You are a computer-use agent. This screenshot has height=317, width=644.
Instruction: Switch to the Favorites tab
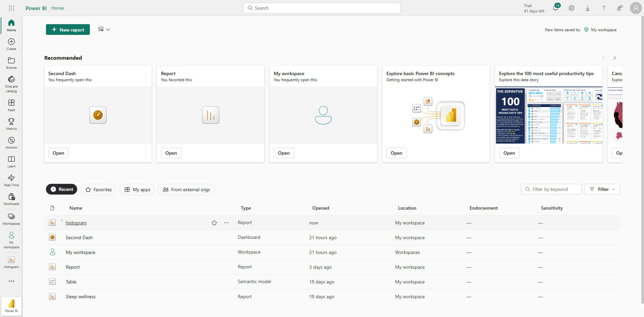[98, 190]
